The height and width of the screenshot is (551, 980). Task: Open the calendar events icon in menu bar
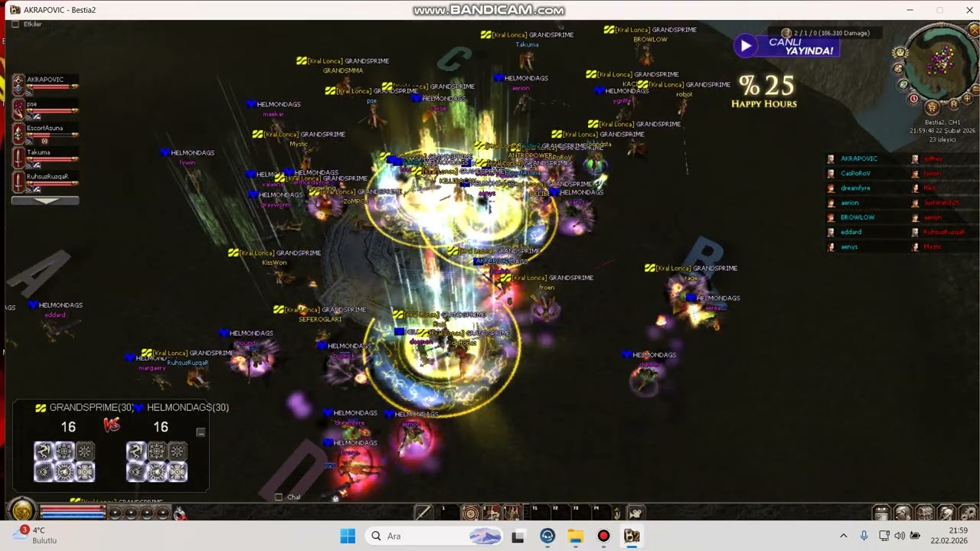tap(881, 513)
